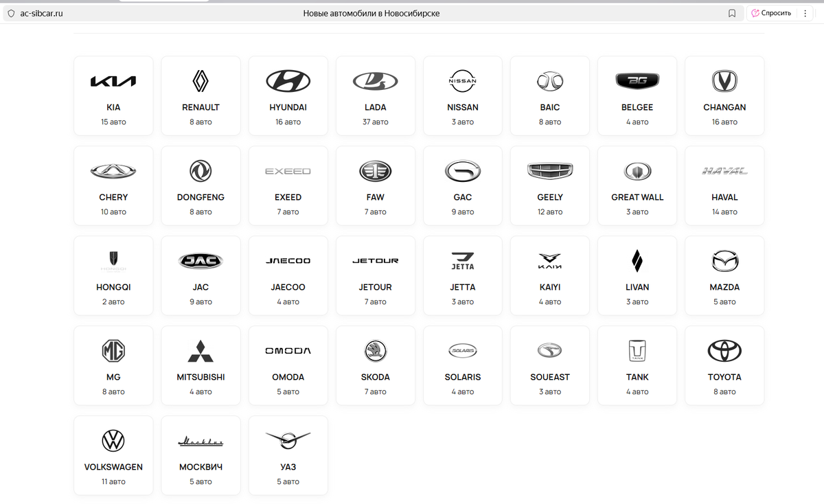Click the Skoda logo
824x504 pixels.
(x=376, y=351)
